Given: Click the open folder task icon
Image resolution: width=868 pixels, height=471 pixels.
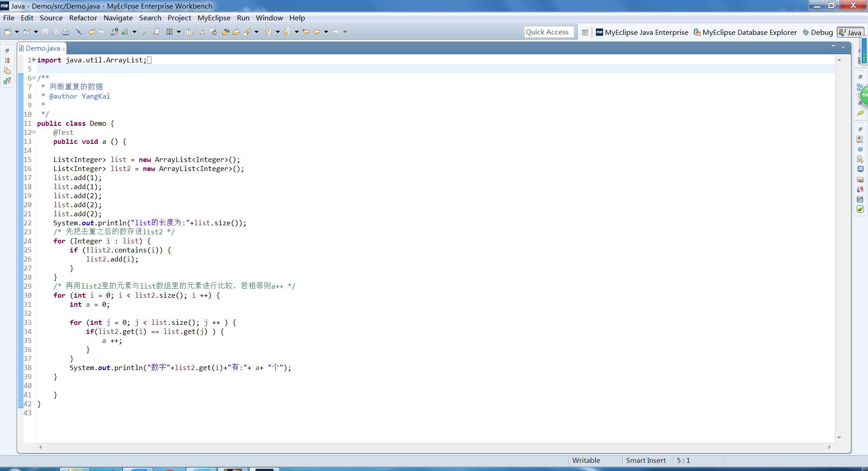Looking at the screenshot, I should click(x=236, y=32).
